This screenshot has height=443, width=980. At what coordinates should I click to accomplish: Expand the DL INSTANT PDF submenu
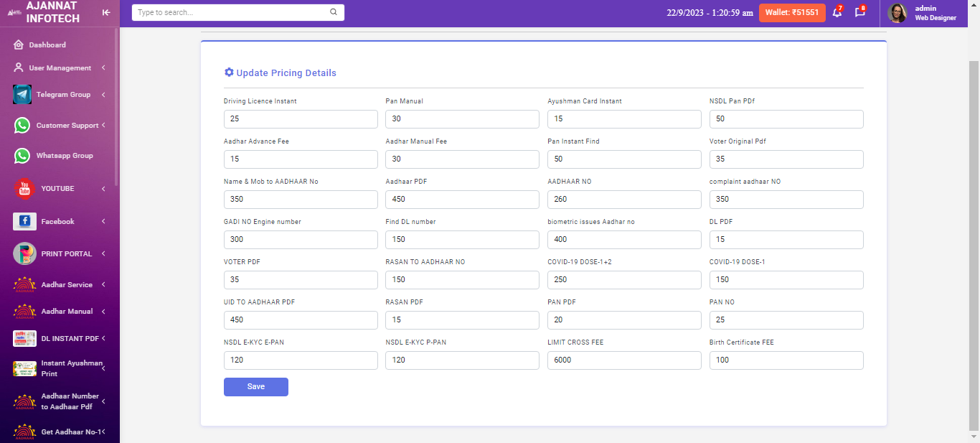click(103, 338)
